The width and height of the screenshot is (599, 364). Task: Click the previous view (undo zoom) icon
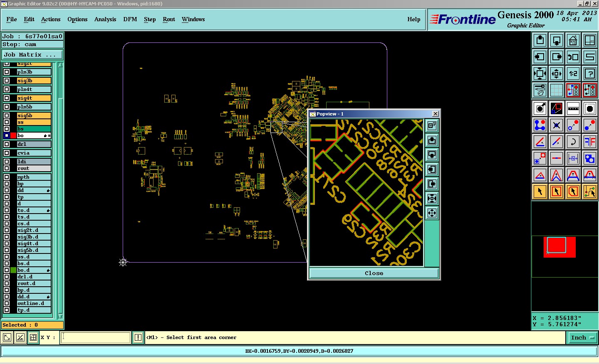pos(573,57)
